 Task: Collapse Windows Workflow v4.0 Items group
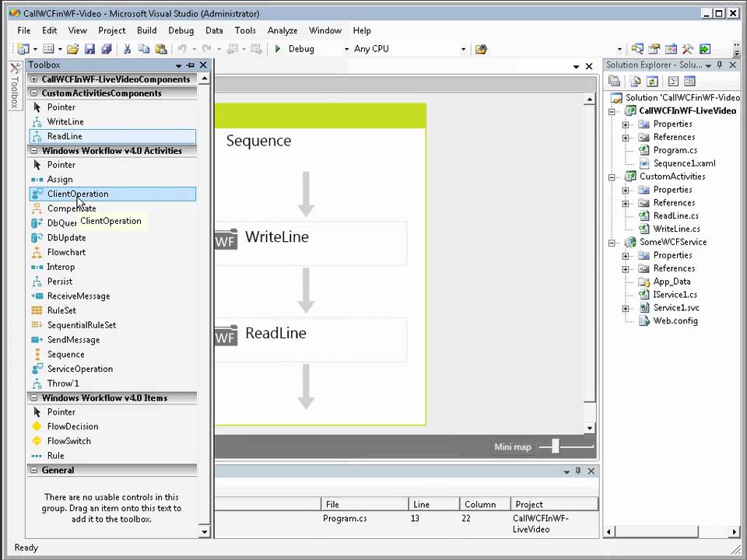tap(33, 397)
